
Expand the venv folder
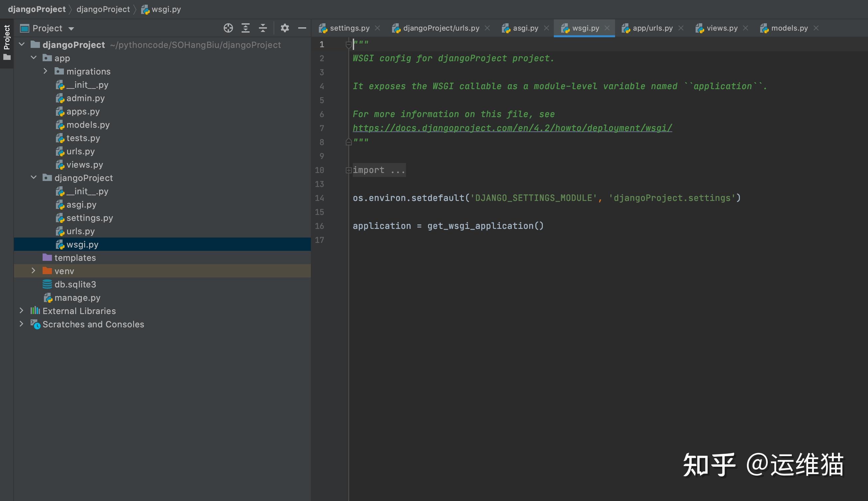tap(33, 271)
